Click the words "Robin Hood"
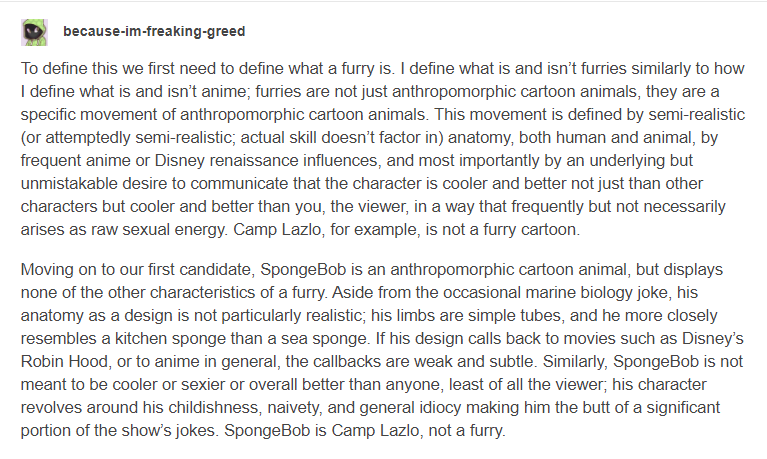 point(64,362)
